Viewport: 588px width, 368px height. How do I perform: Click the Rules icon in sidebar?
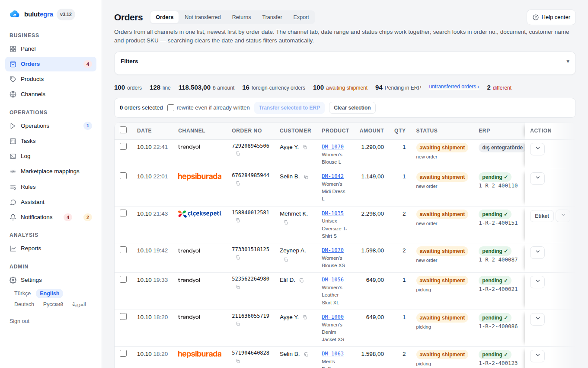(x=13, y=187)
